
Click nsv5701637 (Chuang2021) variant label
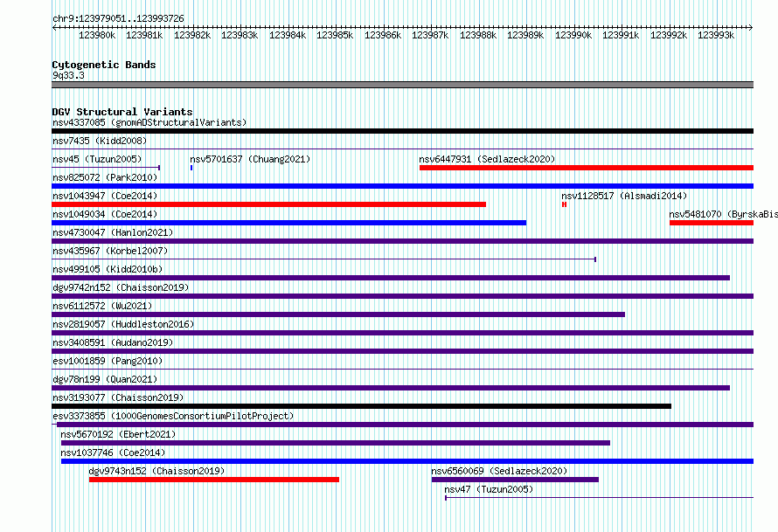pyautogui.click(x=250, y=159)
